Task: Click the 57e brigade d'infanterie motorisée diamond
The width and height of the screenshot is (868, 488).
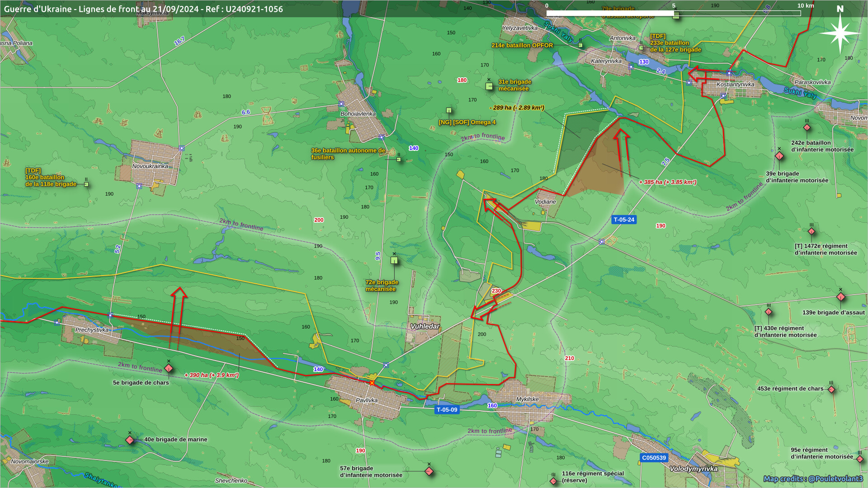Action: click(429, 471)
